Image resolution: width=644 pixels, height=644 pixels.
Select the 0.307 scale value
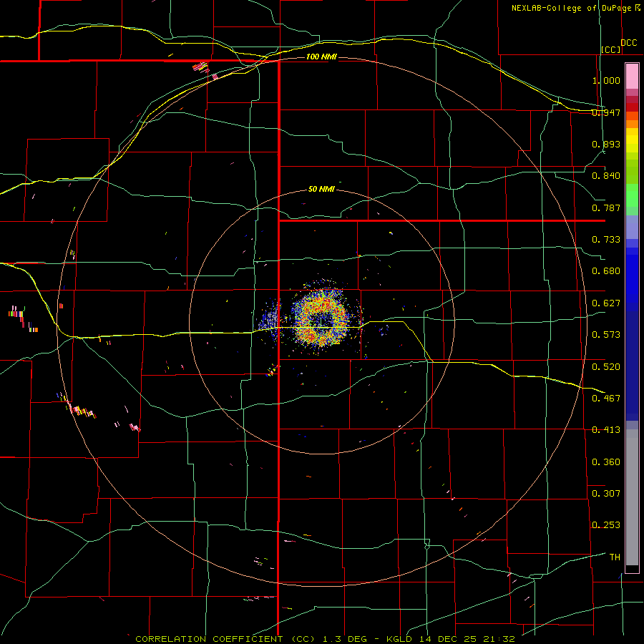606,493
